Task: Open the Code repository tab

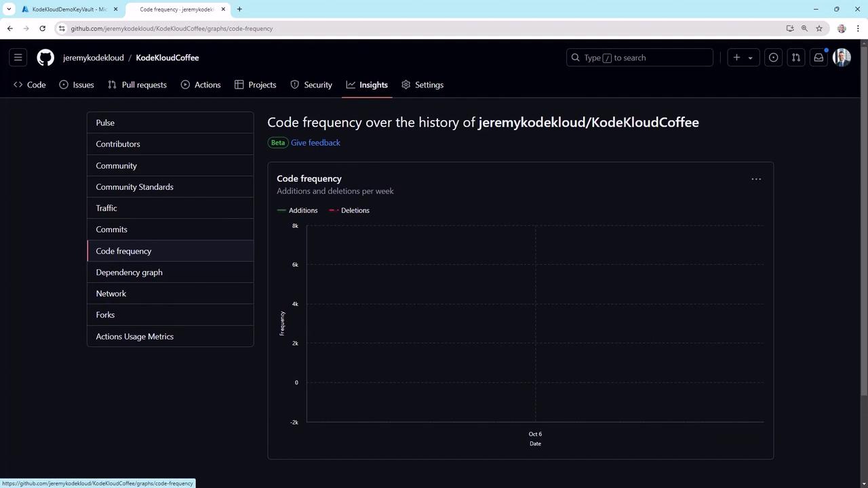Action: 30,85
